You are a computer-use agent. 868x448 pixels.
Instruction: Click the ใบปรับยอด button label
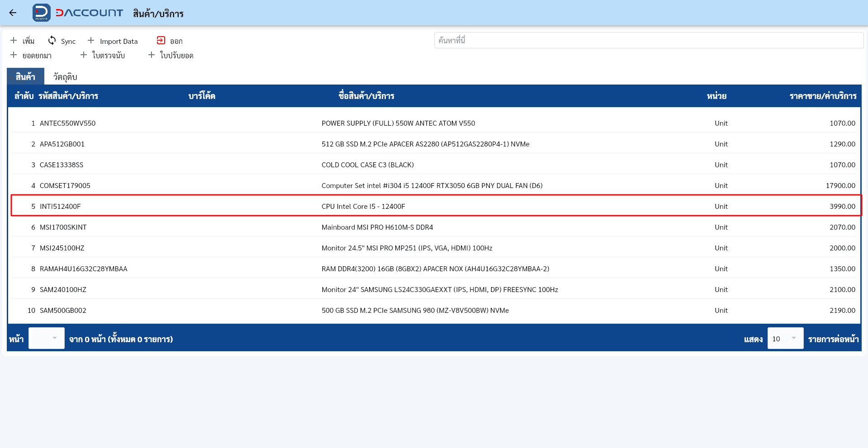click(177, 56)
